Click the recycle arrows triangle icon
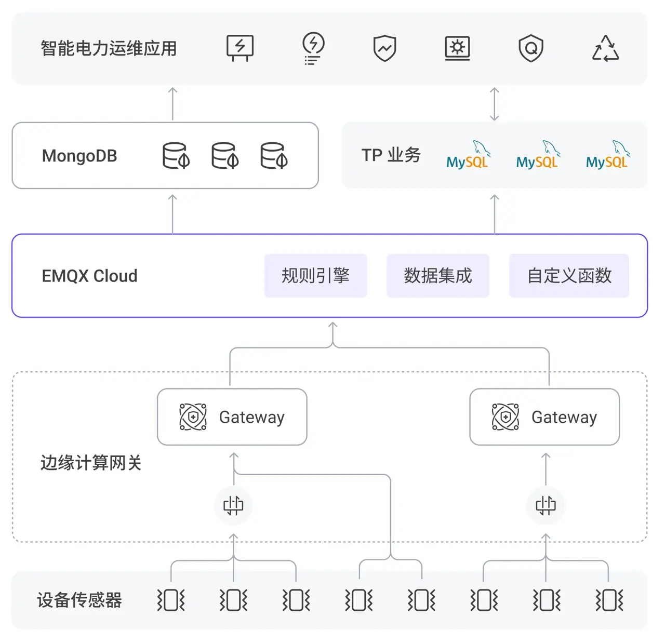665x644 pixels. pyautogui.click(x=605, y=48)
